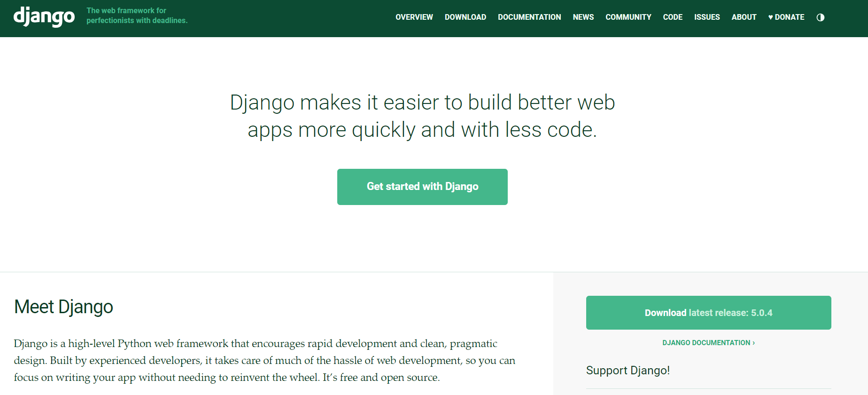Image resolution: width=868 pixels, height=395 pixels.
Task: Toggle the light/dark theme icon
Action: pyautogui.click(x=821, y=17)
